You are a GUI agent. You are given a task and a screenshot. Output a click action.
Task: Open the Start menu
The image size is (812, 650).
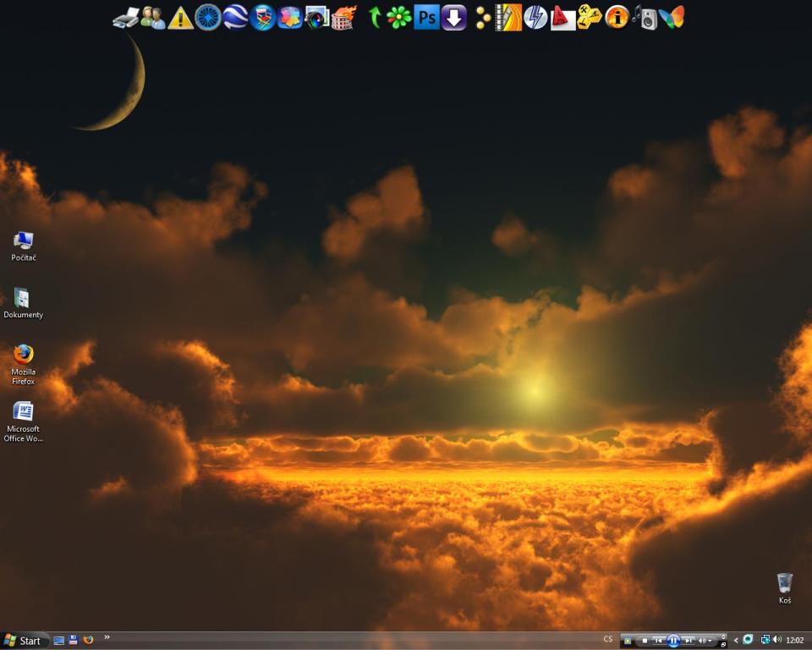[x=23, y=641]
